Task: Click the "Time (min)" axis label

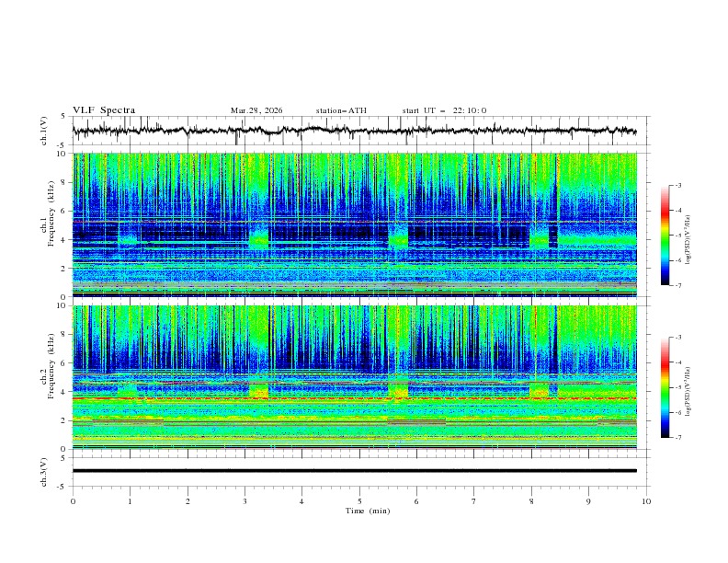Action: pos(368,511)
